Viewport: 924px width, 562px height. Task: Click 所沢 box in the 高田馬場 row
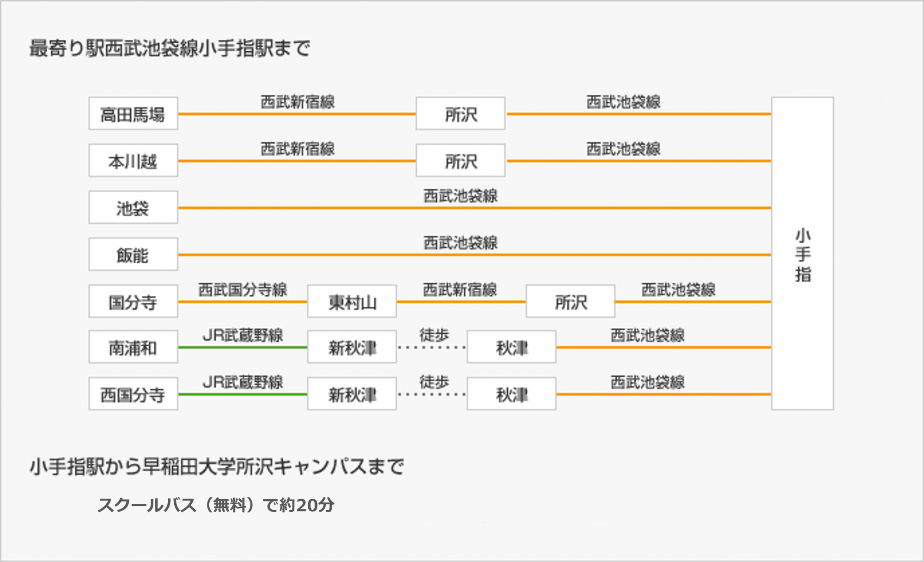pyautogui.click(x=461, y=114)
